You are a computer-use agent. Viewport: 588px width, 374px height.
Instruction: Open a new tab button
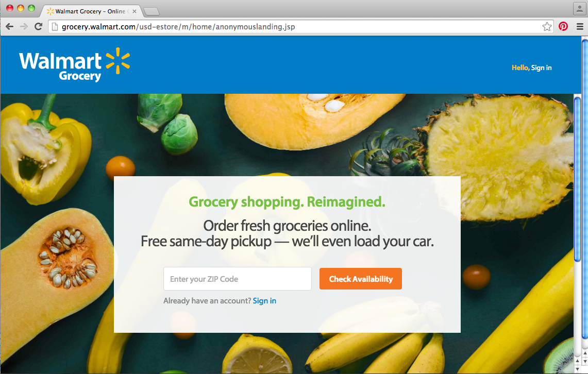(152, 12)
